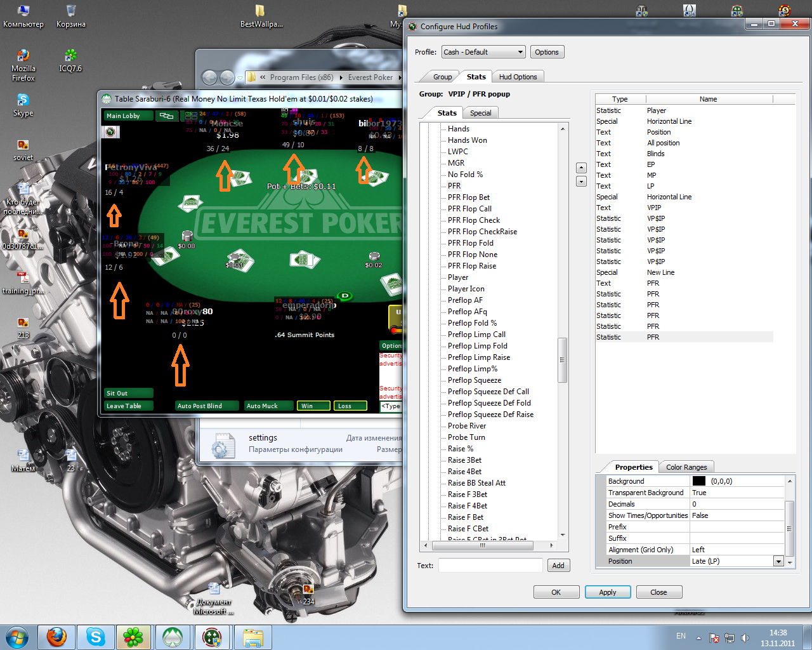Select Preflop Squeeze in stats list

click(475, 380)
